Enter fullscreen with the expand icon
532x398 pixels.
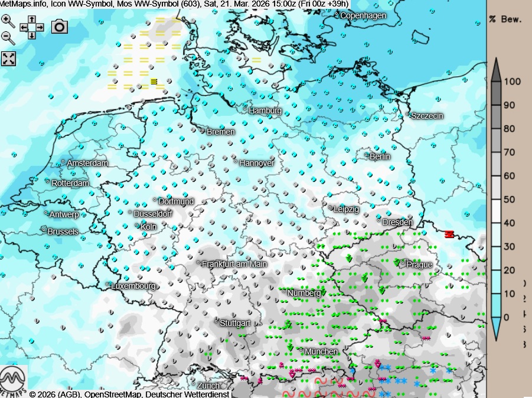coord(9,58)
